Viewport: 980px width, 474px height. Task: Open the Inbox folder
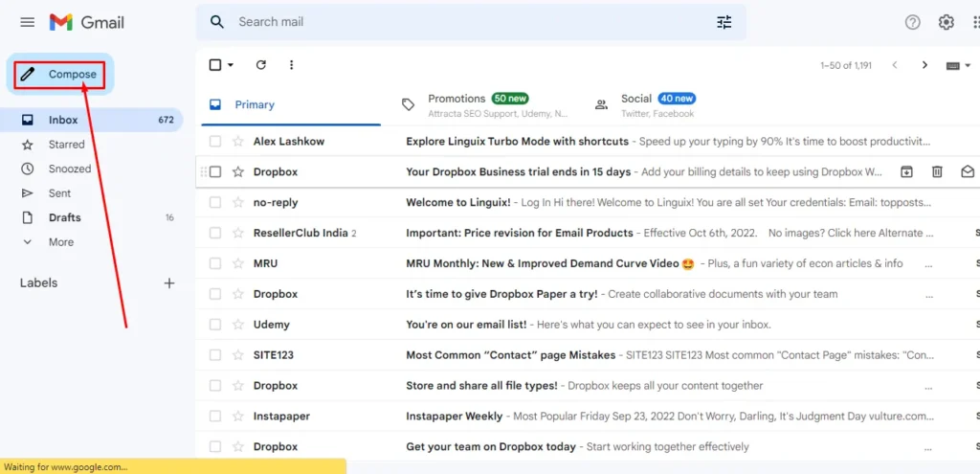(x=91, y=120)
